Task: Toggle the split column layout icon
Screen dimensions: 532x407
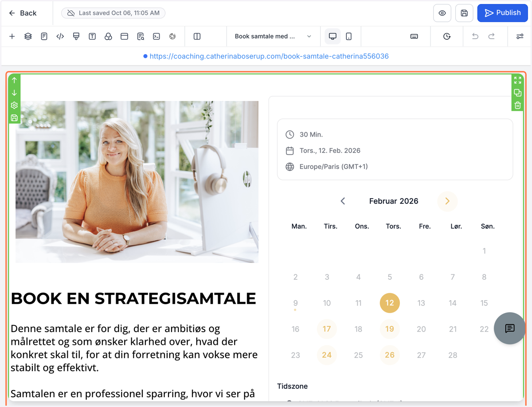Action: point(197,36)
